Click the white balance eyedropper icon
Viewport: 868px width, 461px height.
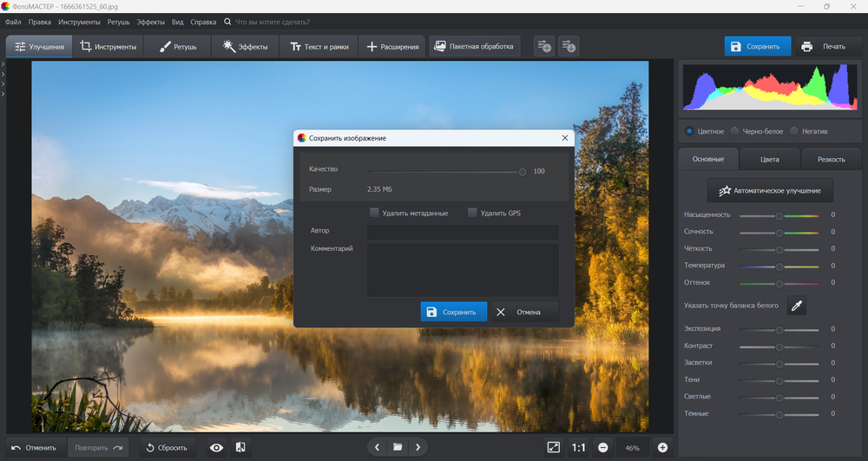(796, 305)
